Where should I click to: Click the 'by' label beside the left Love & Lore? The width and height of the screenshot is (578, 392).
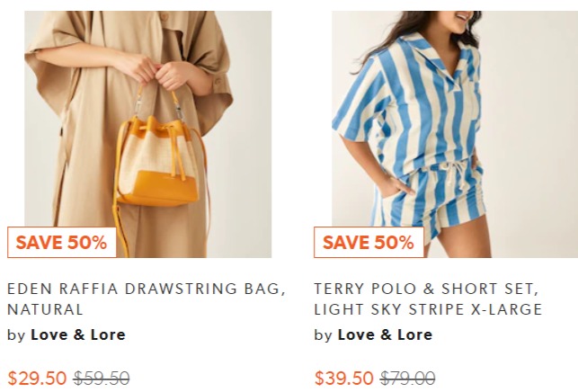(16, 335)
